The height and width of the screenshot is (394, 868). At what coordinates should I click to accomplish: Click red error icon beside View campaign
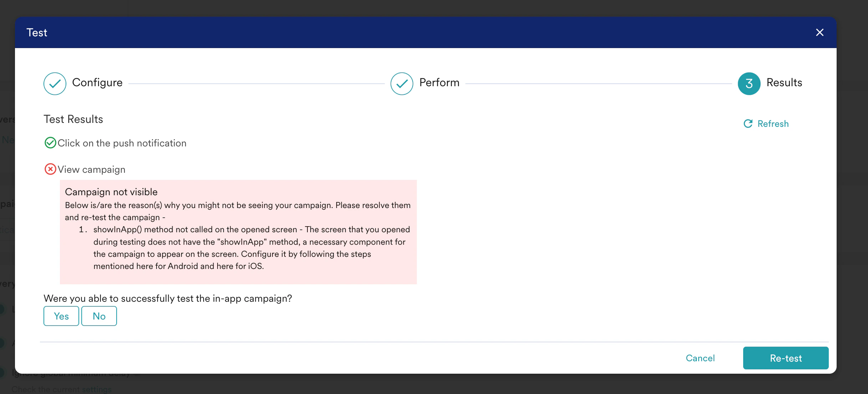(x=50, y=169)
